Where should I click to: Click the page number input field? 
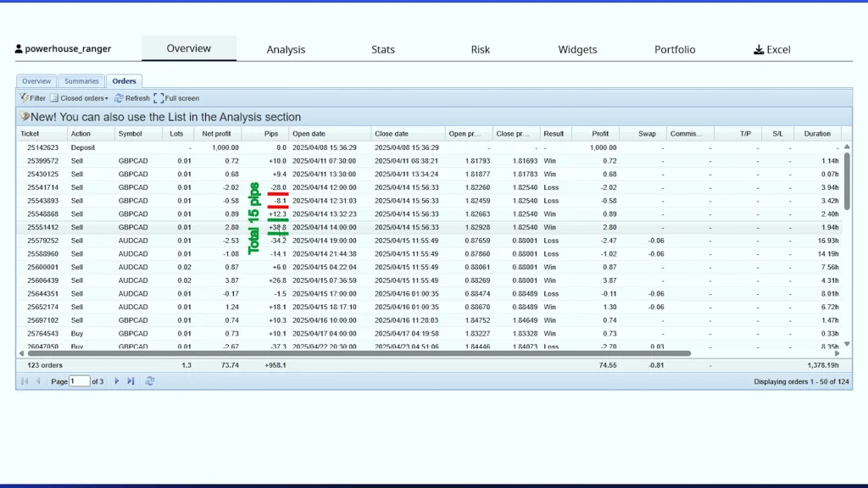(x=80, y=381)
